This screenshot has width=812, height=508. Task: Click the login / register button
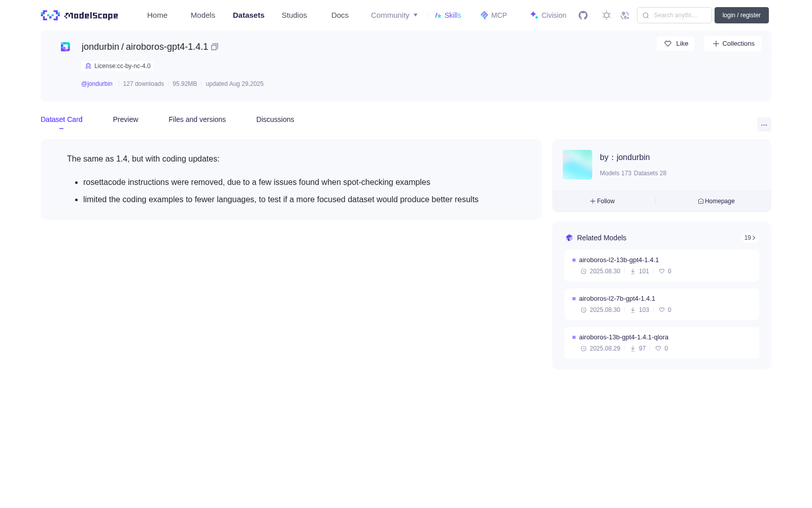point(741,15)
